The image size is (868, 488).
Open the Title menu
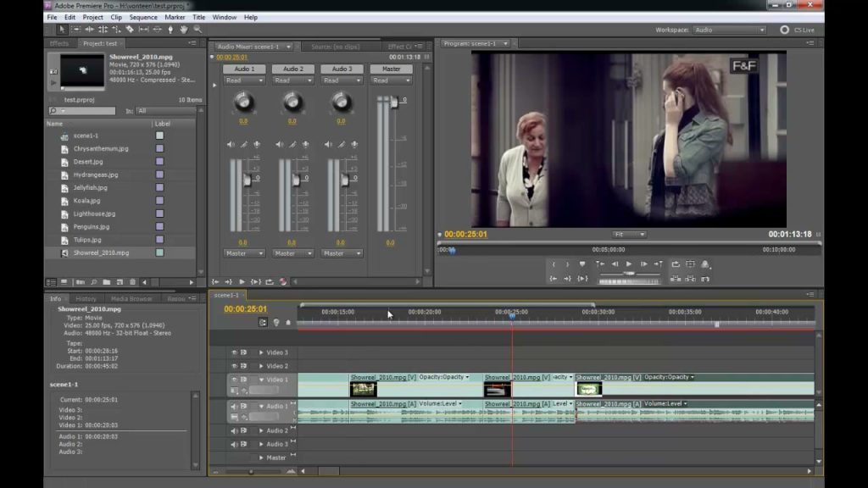pos(198,17)
